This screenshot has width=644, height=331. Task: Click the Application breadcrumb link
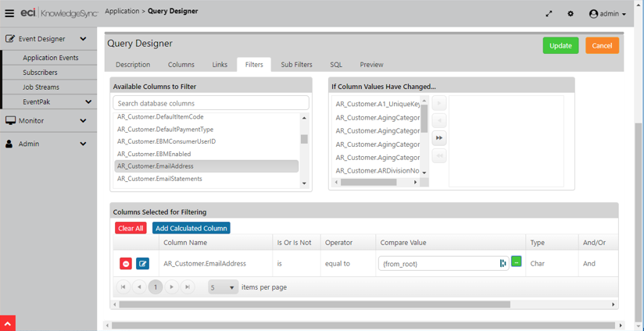[121, 11]
